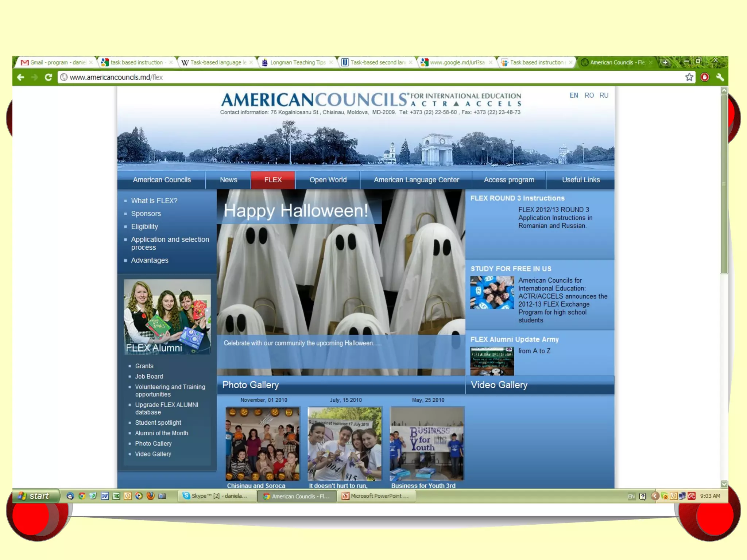747x560 pixels.
Task: Open Longman Teaching Tips tab
Action: [297, 62]
